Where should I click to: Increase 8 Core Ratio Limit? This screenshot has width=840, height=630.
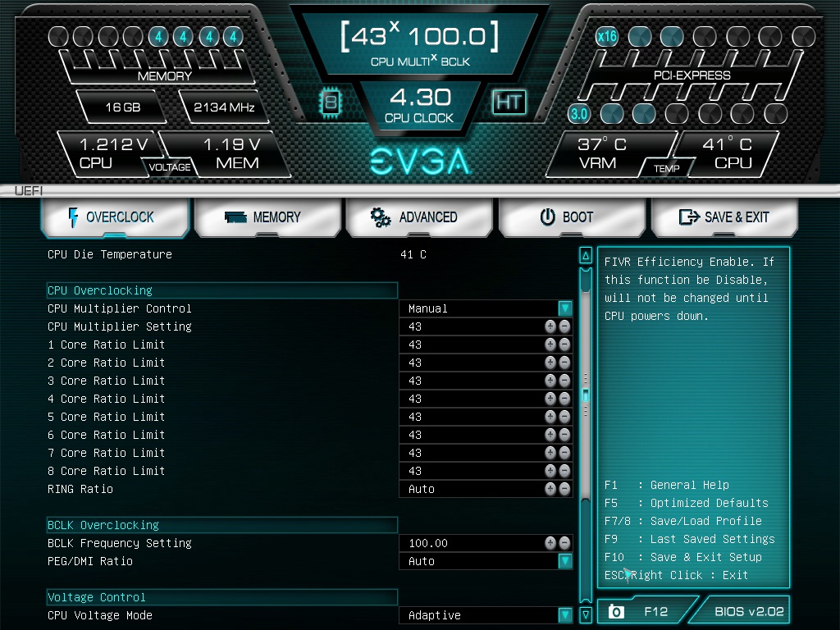550,471
